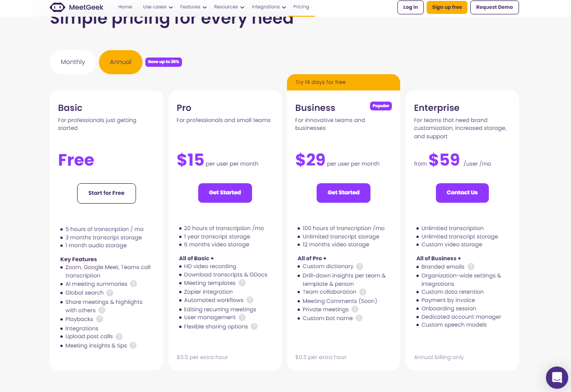Expand the Resources menu
Viewport: 571px width, 392px height.
point(229,7)
